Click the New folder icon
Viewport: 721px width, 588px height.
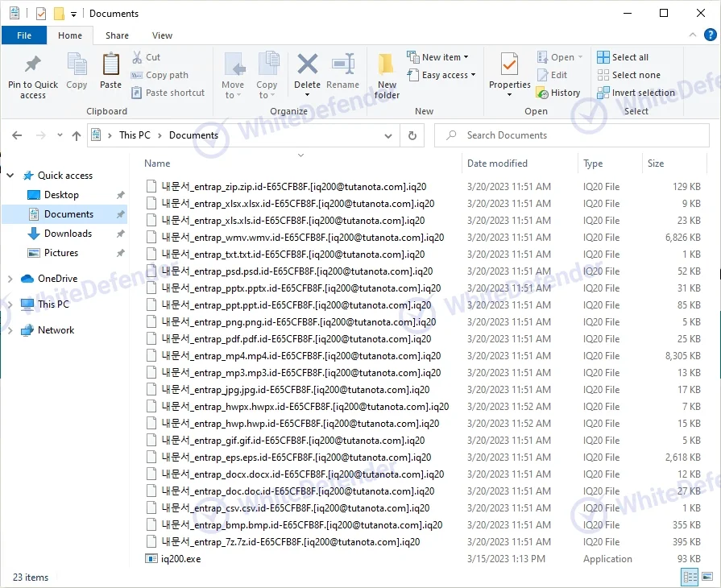[387, 65]
